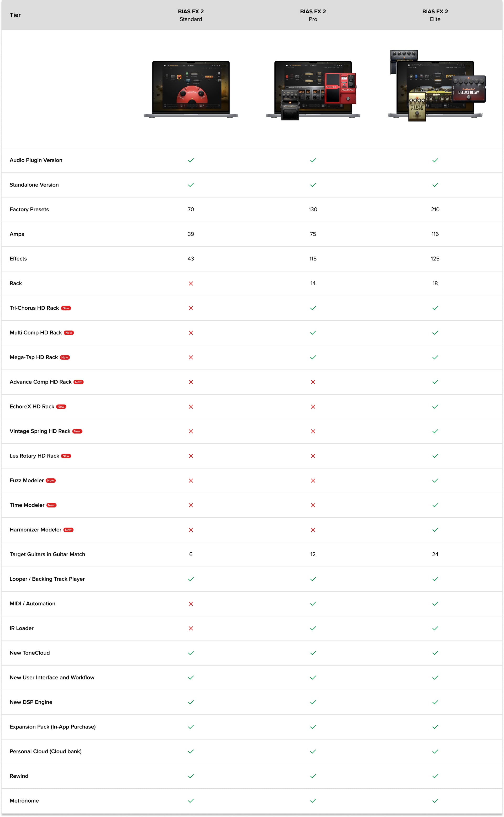Click the Standard red X for MIDI / Automation

191,604
